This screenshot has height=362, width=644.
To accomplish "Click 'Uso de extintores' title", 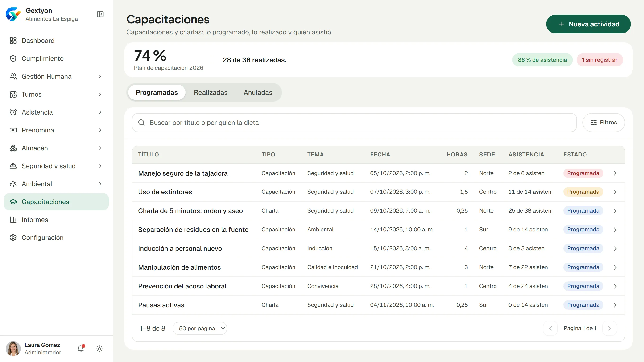I will 165,192.
